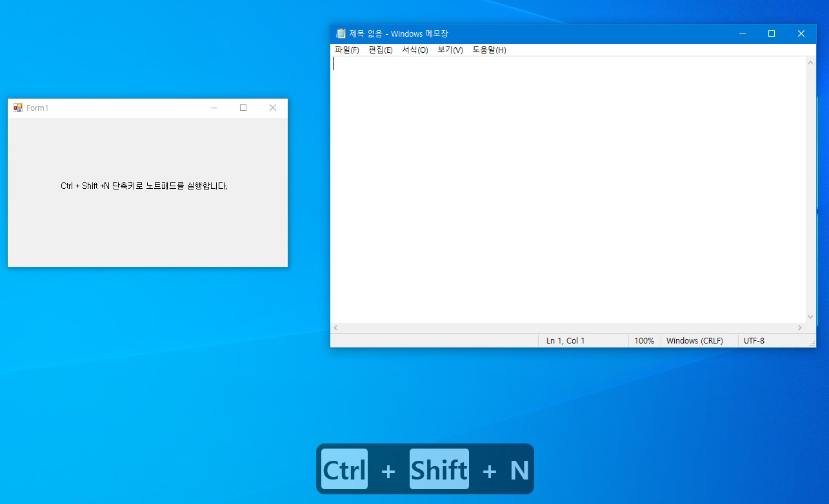Click the Form1 title text
Screen dimensions: 829x504
coord(37,108)
